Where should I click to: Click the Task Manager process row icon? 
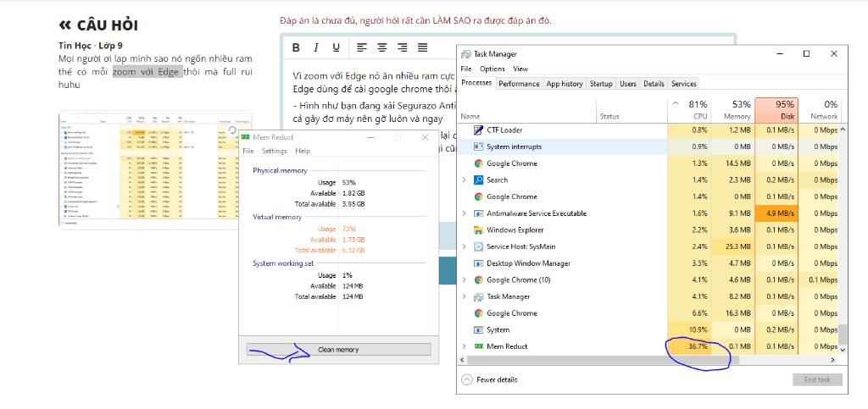click(x=478, y=296)
